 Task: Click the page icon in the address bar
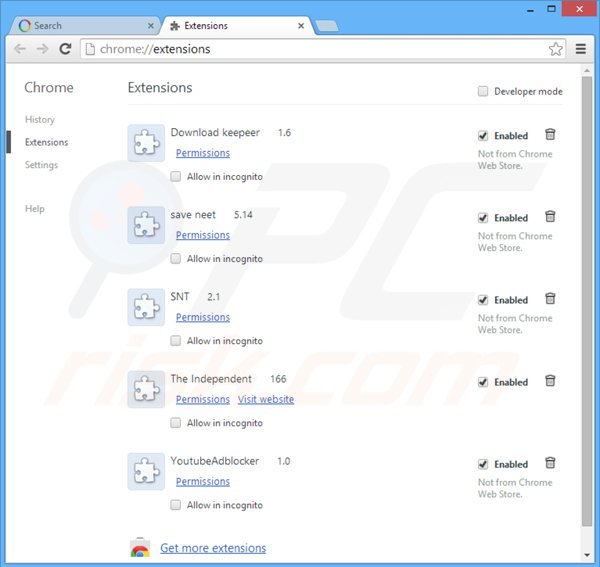(x=90, y=49)
